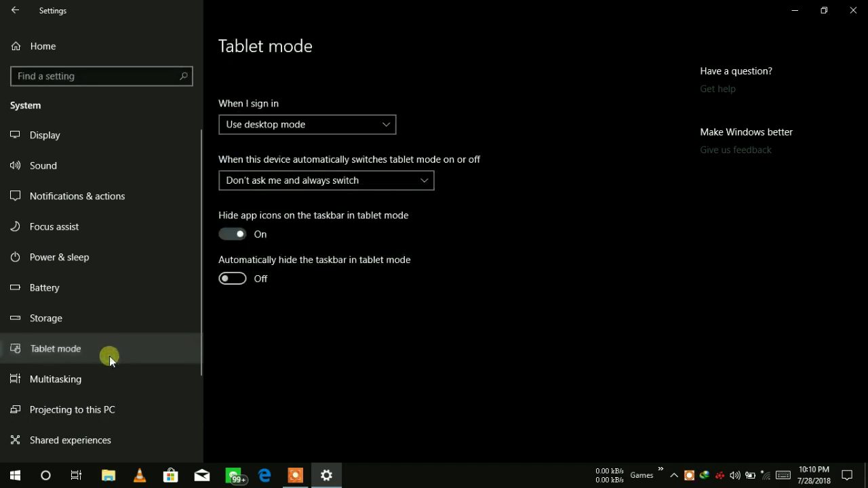Click the Focus assist moon icon
This screenshot has width=868, height=488.
point(15,226)
